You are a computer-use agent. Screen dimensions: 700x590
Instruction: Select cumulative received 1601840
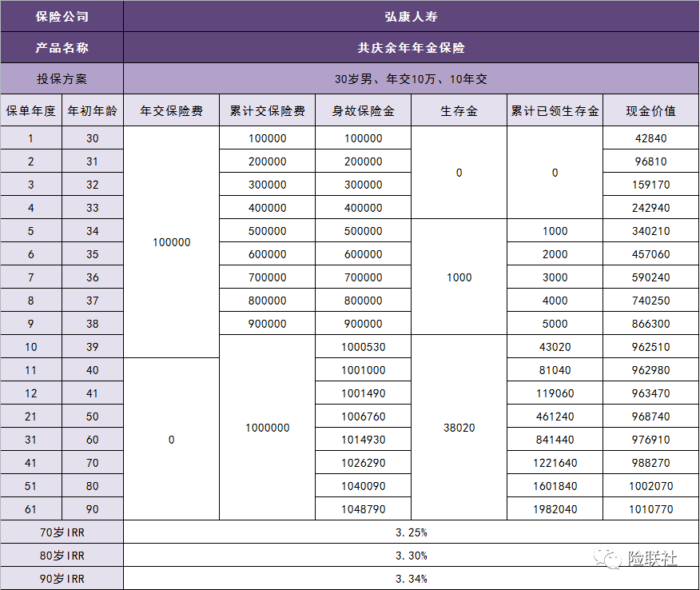(555, 486)
